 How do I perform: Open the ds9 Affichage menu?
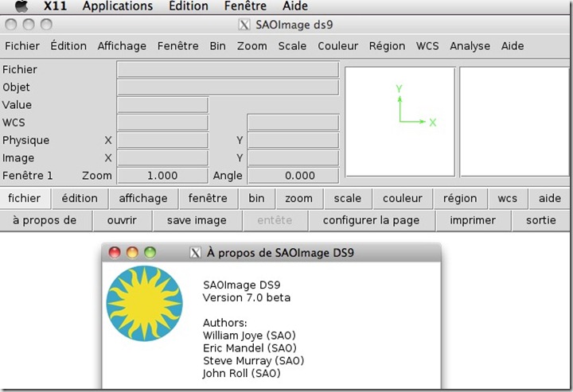click(122, 46)
